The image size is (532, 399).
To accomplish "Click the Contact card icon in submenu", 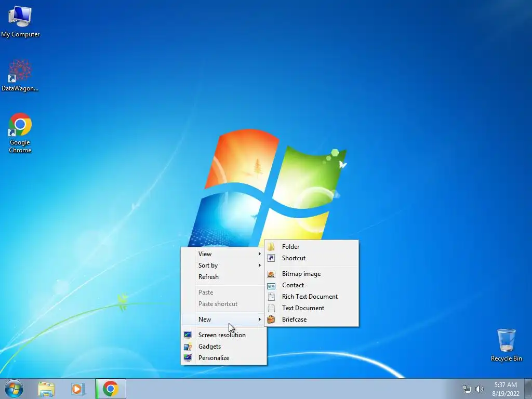I will 271,285.
